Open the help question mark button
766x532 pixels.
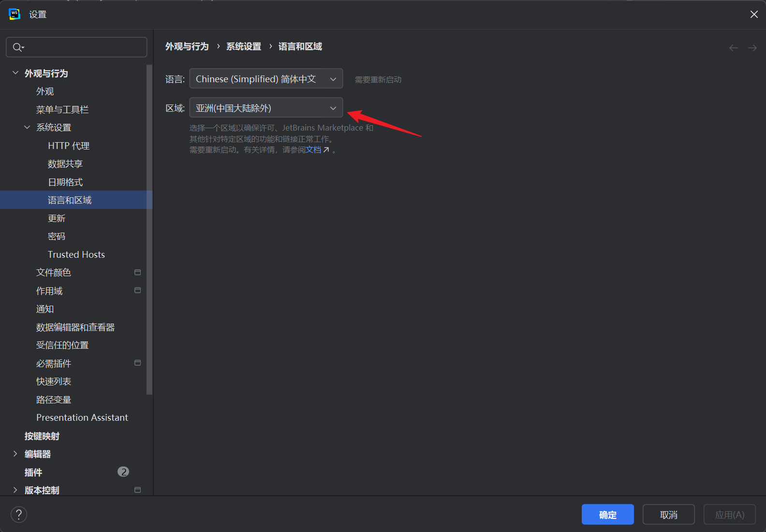[19, 514]
